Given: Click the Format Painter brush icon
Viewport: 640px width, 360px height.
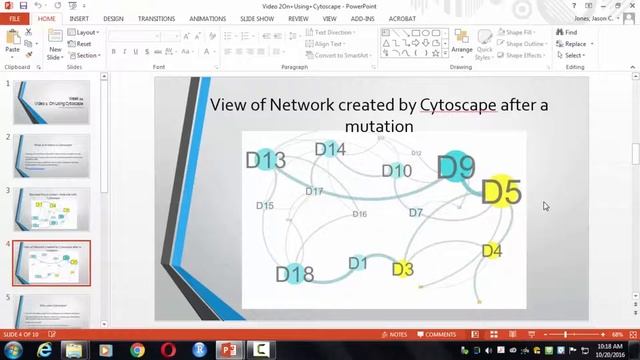Looking at the screenshot, I should click(28, 55).
